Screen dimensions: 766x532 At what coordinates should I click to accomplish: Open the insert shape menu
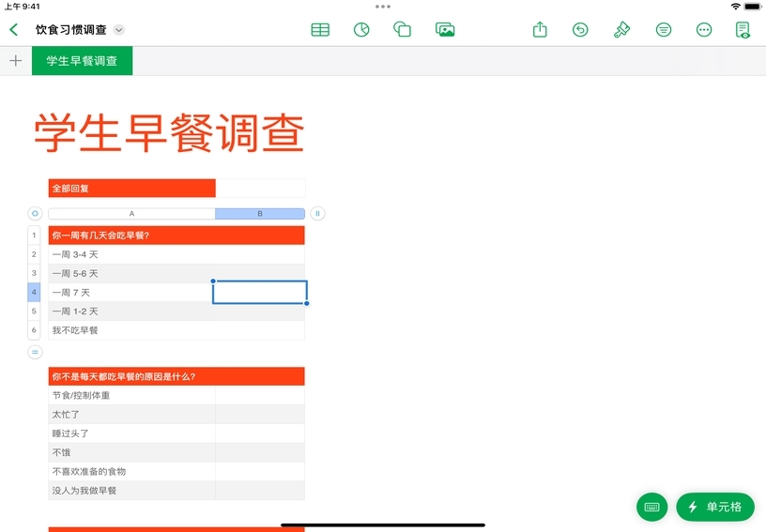403,30
